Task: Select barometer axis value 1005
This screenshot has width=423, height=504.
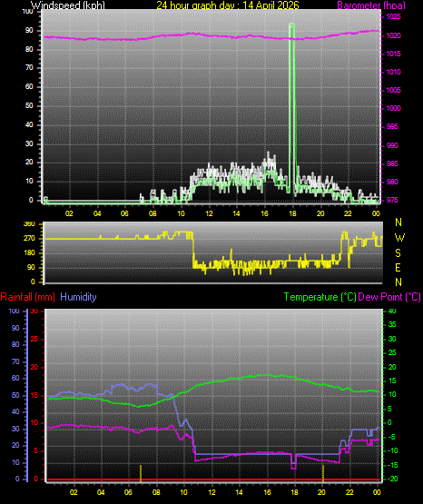Action: [393, 90]
